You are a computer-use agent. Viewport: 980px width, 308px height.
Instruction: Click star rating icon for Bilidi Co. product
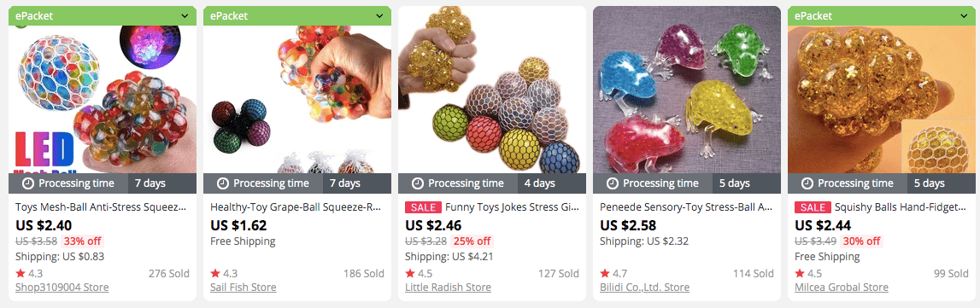pyautogui.click(x=605, y=273)
